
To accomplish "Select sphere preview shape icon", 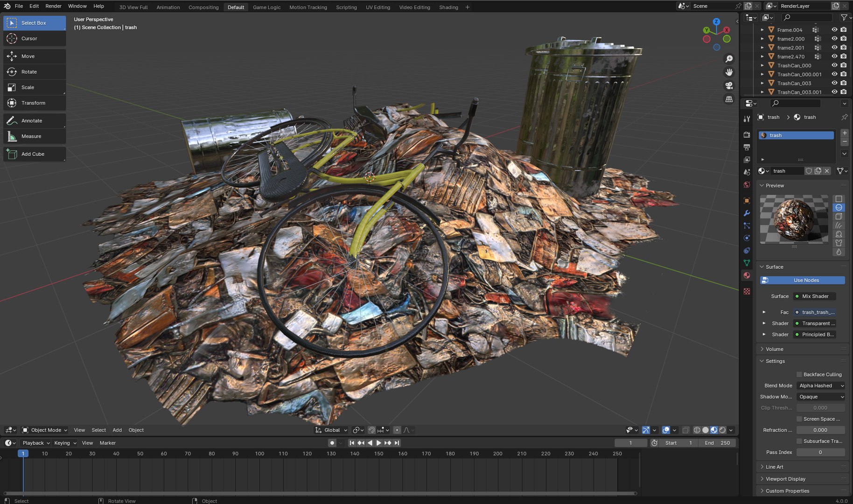I will (x=839, y=208).
